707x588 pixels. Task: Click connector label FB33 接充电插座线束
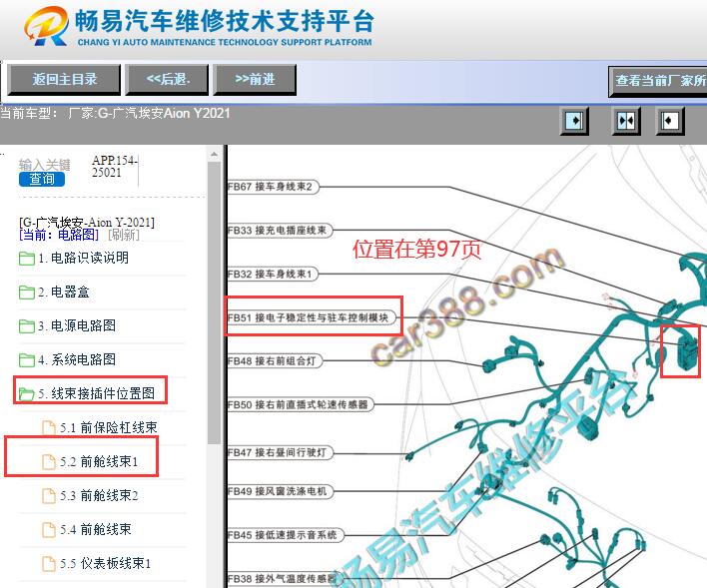tap(280, 231)
